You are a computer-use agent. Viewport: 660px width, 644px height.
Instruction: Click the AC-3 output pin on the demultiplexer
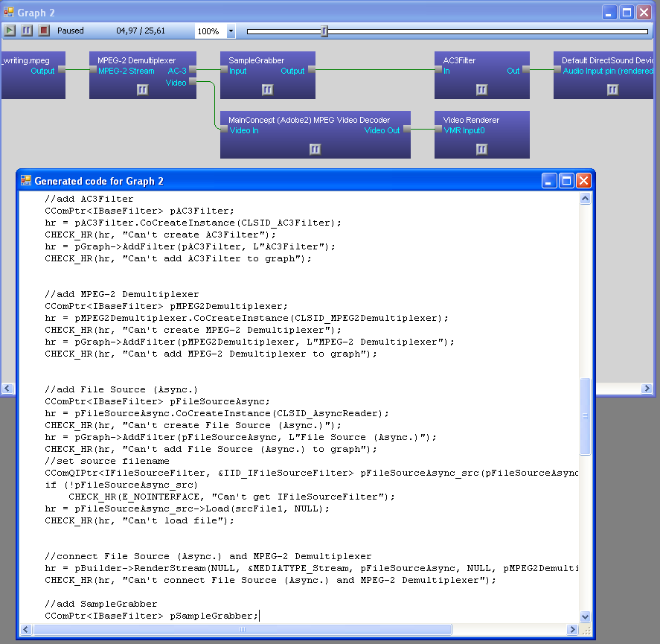[x=193, y=69]
